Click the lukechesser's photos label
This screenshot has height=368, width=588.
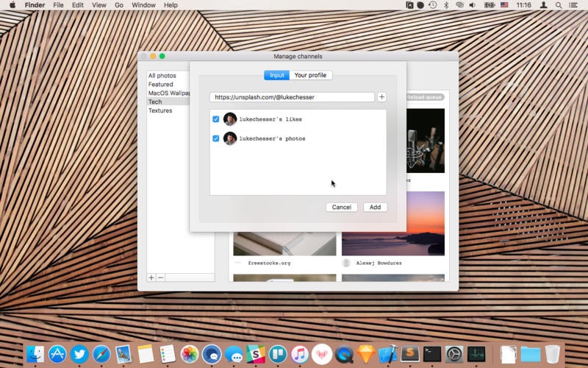click(x=272, y=138)
